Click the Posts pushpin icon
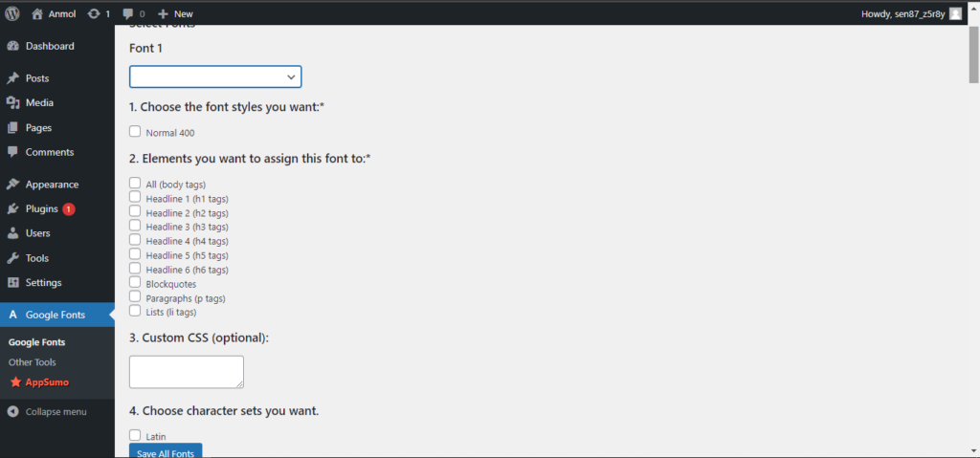The image size is (980, 458). point(13,78)
